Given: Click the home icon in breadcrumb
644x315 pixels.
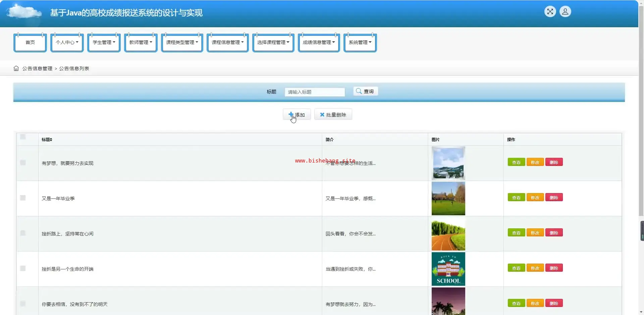Looking at the screenshot, I should tap(16, 69).
